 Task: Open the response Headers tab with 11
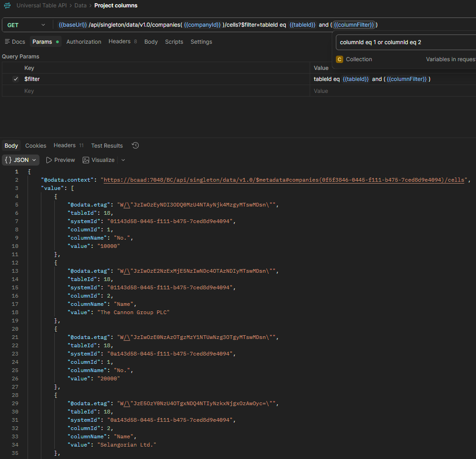pyautogui.click(x=68, y=145)
